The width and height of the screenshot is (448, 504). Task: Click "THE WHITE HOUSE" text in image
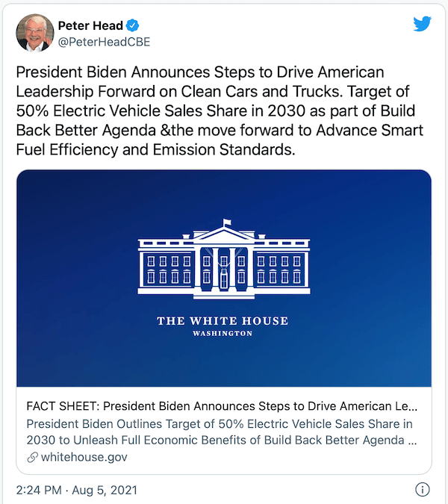223,321
